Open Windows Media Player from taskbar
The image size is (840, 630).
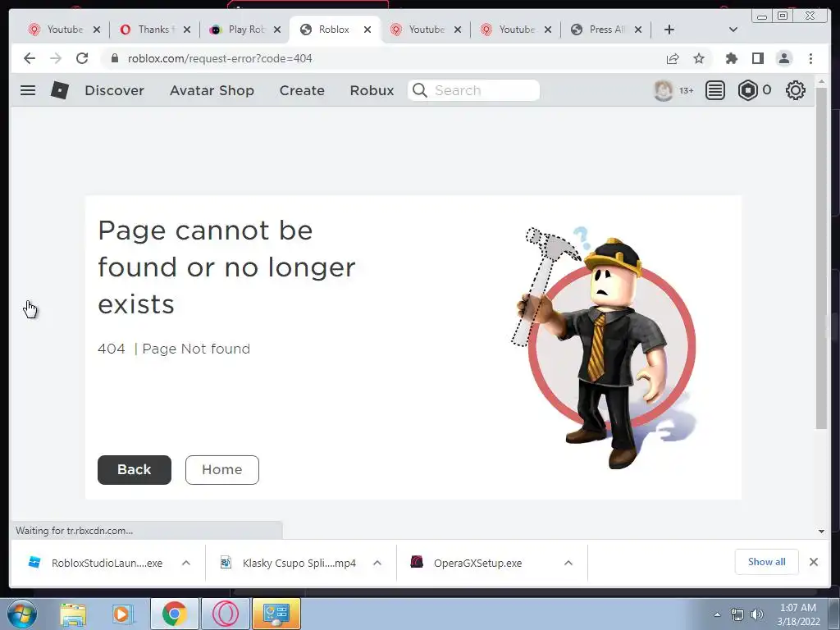(122, 614)
